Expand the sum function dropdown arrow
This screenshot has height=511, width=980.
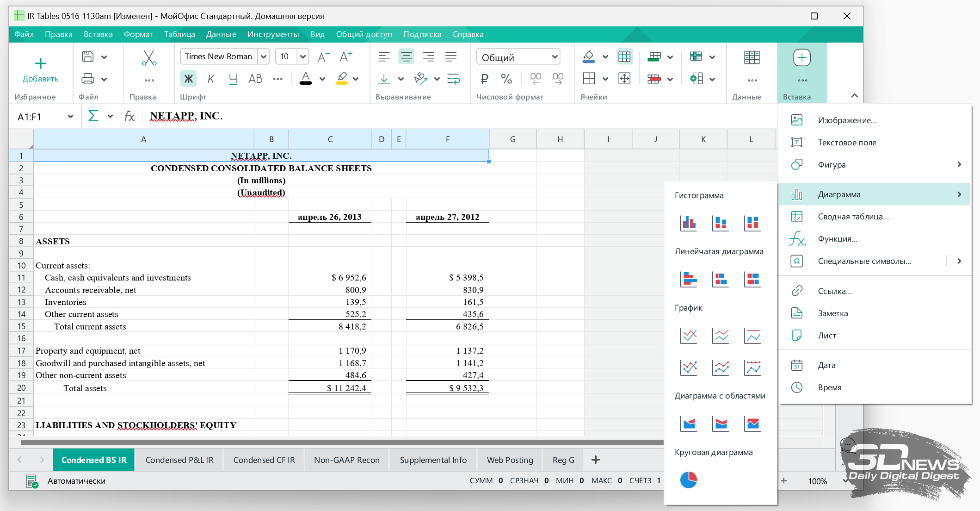click(x=110, y=117)
